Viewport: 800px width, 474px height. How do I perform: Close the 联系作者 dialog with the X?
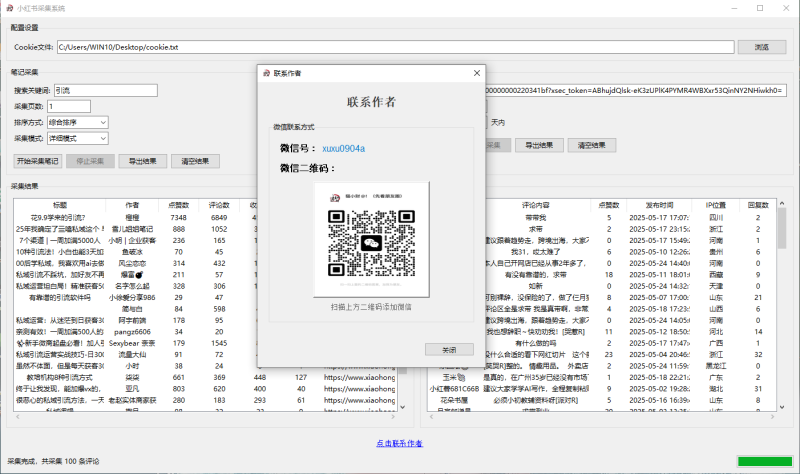point(477,73)
